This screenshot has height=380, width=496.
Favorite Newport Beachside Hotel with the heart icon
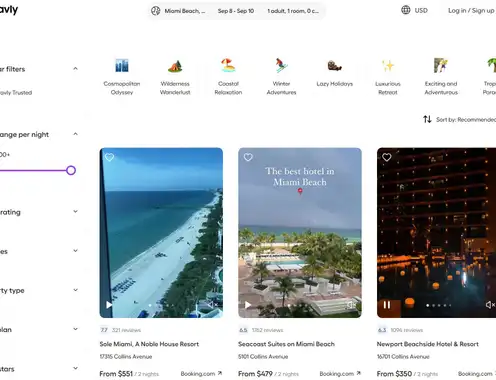387,157
